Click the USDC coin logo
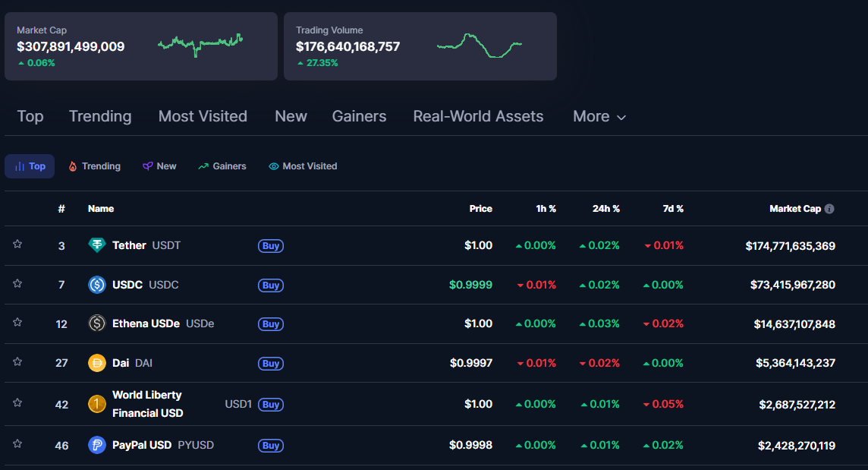The image size is (868, 470). click(97, 284)
